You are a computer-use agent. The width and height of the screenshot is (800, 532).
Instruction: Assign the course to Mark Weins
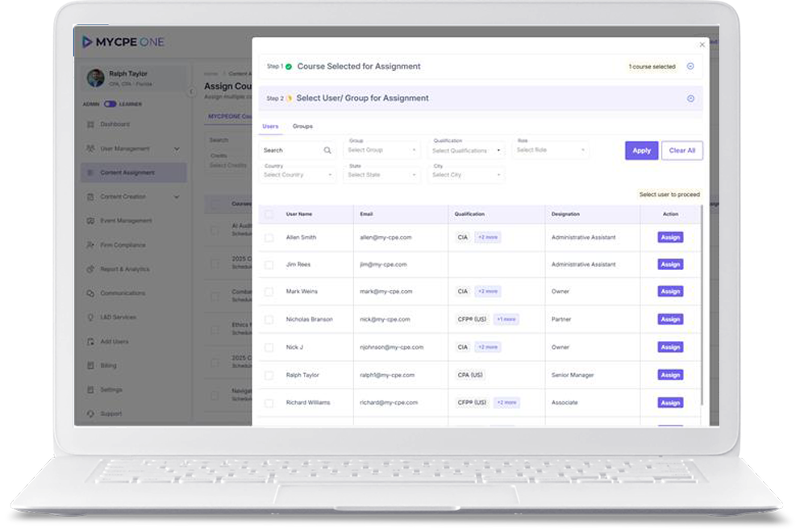(670, 292)
